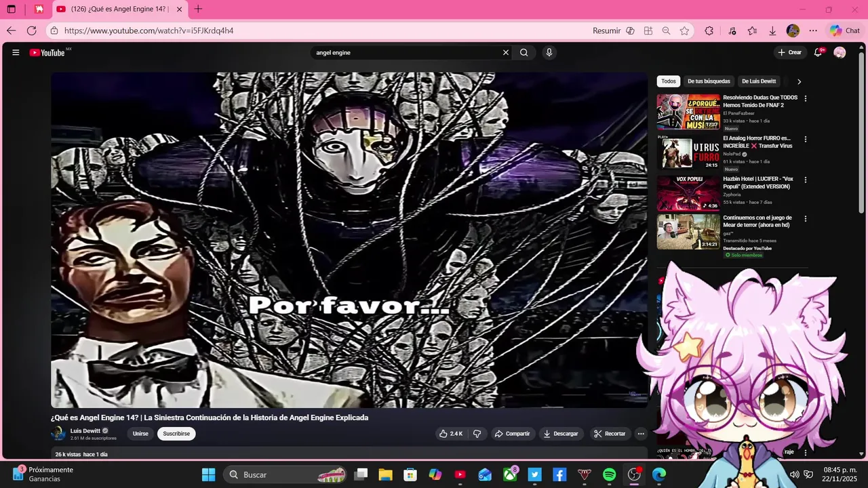Switch to the Angel Engine 14 browser tab
Image resolution: width=868 pixels, height=488 pixels.
[x=119, y=9]
